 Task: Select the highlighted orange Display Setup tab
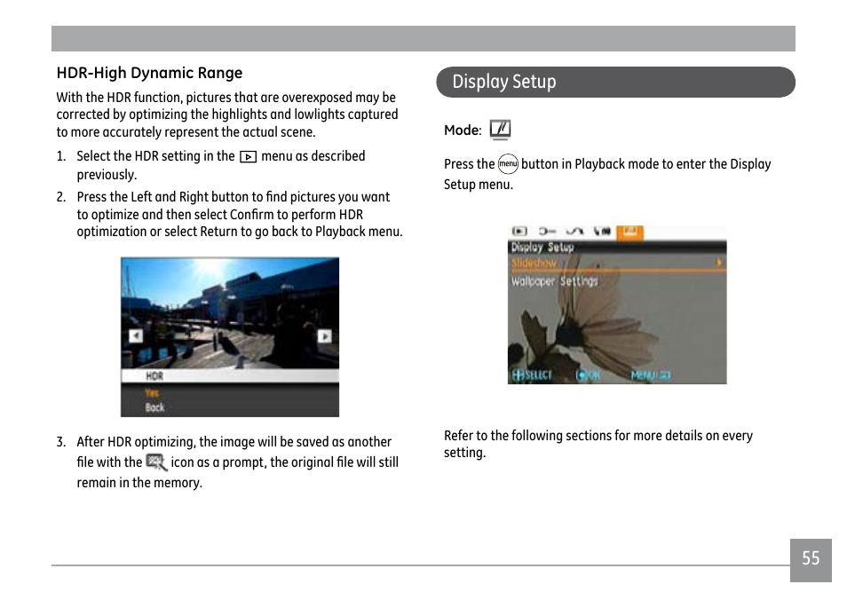(x=629, y=232)
